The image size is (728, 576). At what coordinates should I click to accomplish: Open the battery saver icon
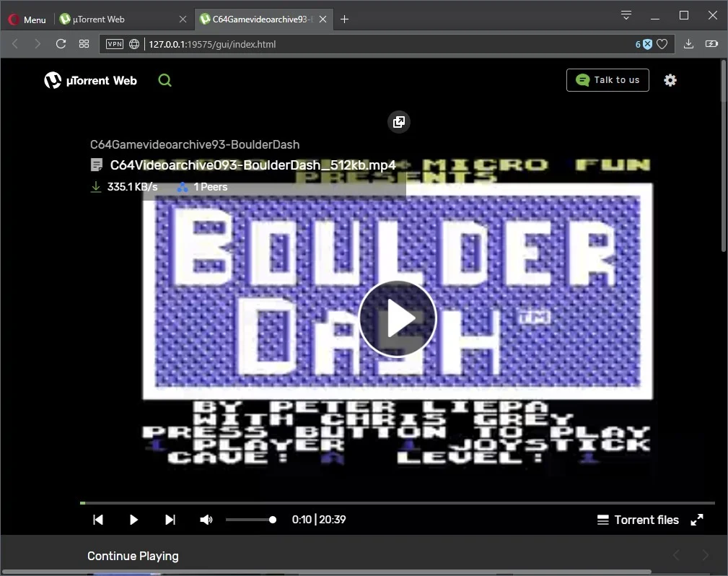tap(711, 44)
